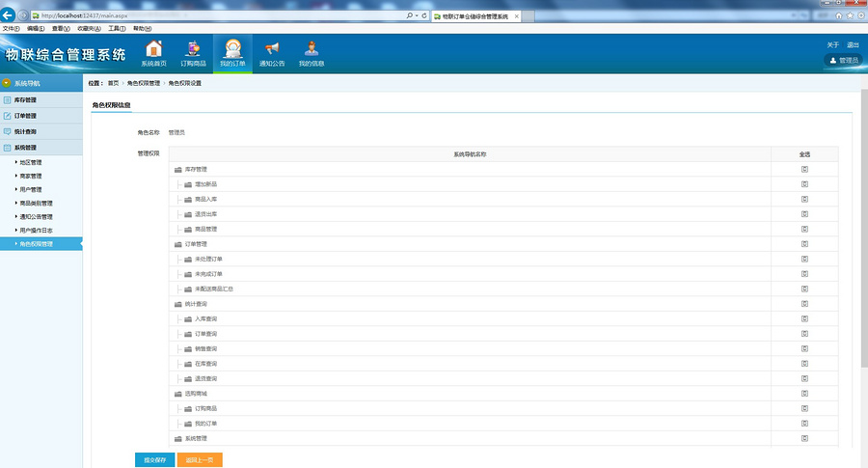Toggle the checkbox for 增加新品 row
This screenshot has height=468, width=868.
click(805, 184)
